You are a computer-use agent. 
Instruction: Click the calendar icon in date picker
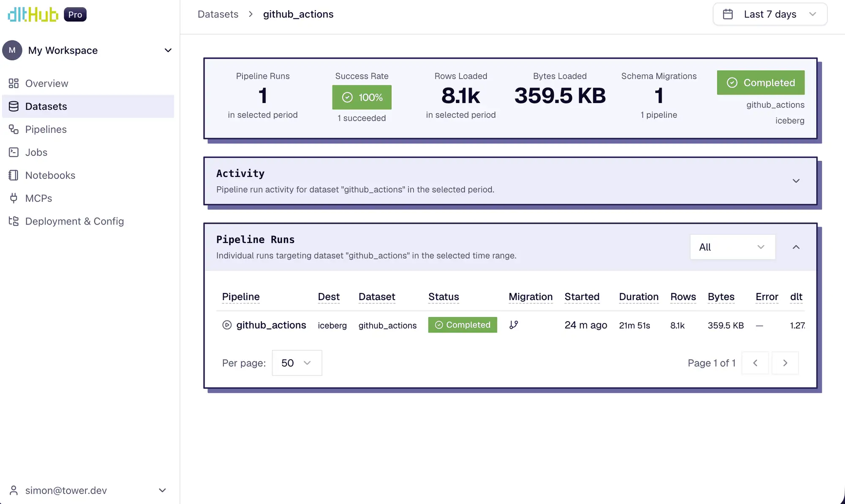(728, 14)
